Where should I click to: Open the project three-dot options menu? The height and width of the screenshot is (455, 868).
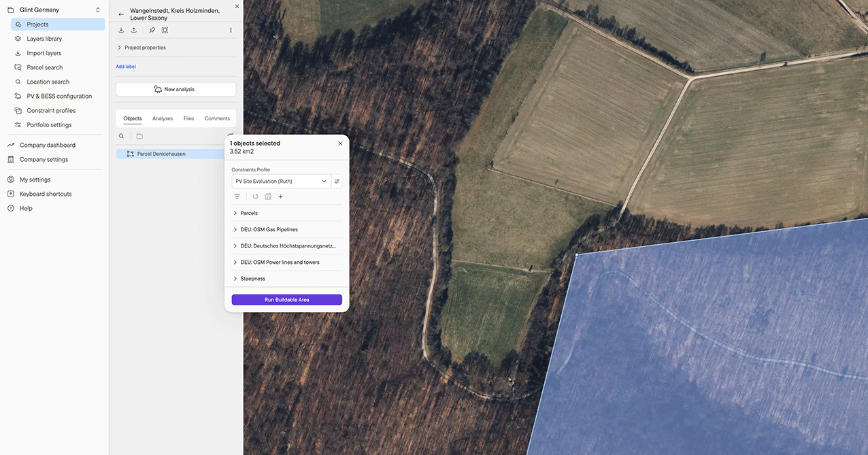click(231, 30)
